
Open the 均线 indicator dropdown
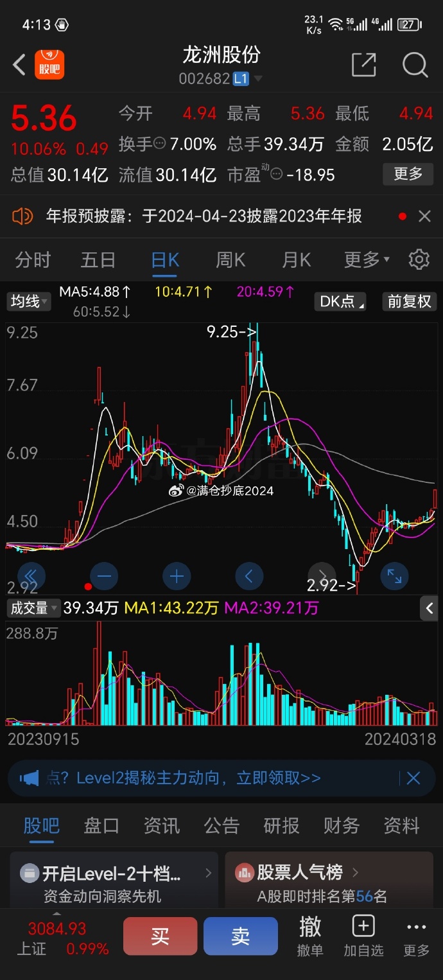coord(28,301)
